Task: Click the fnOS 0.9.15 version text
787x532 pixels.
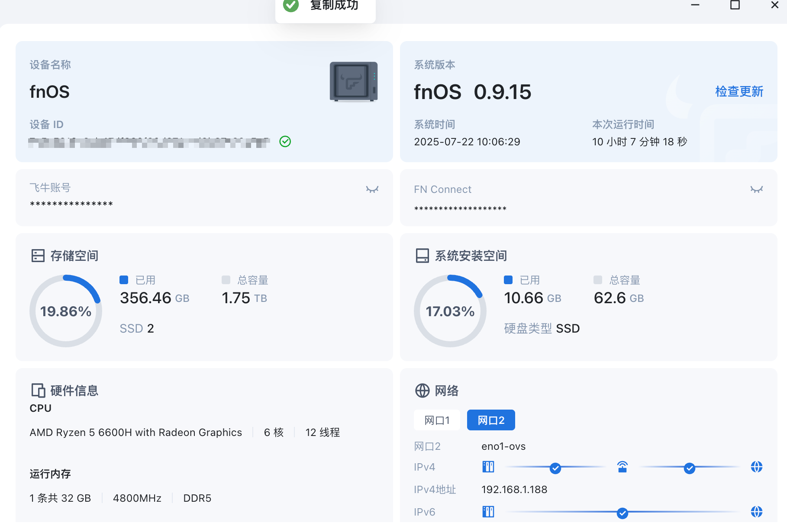Action: tap(472, 92)
